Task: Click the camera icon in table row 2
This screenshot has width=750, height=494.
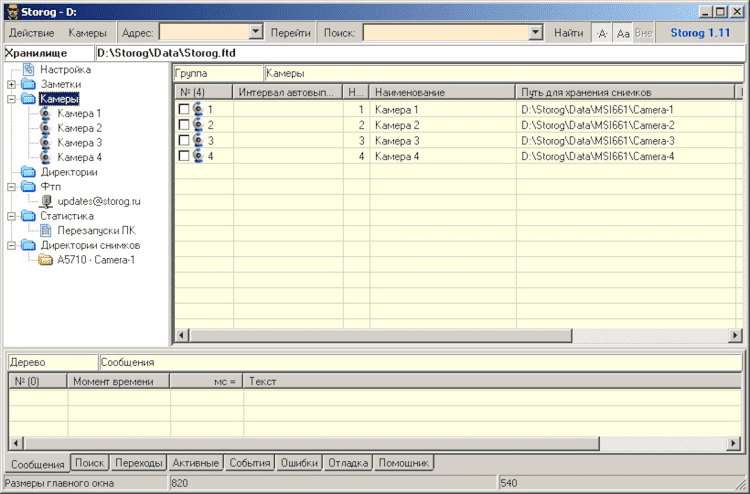Action: [198, 125]
